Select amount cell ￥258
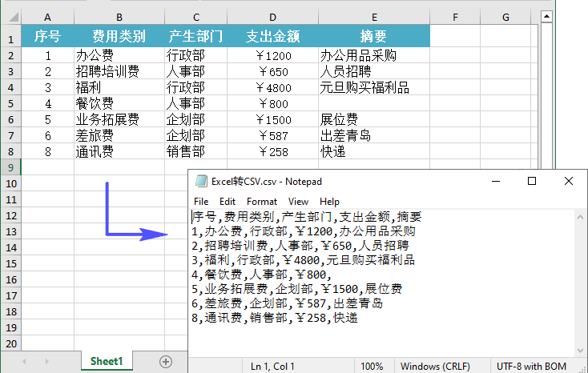The width and height of the screenshot is (588, 373). click(x=272, y=151)
